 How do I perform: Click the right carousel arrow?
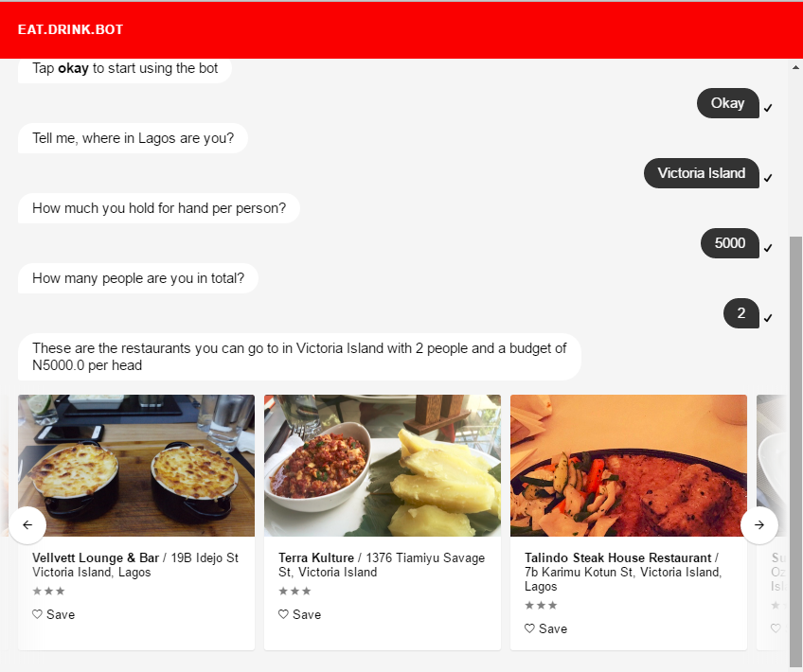(x=758, y=524)
